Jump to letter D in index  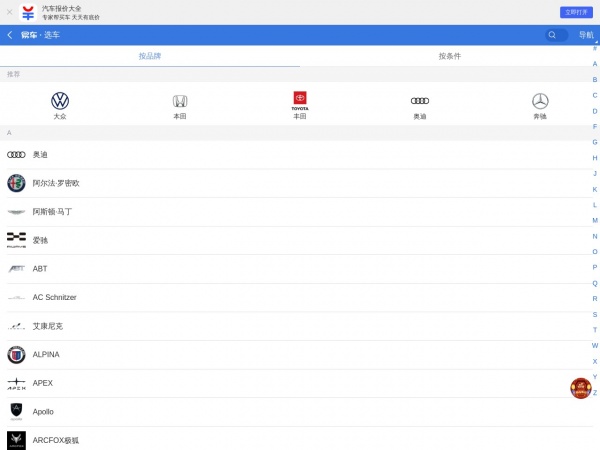click(x=595, y=111)
